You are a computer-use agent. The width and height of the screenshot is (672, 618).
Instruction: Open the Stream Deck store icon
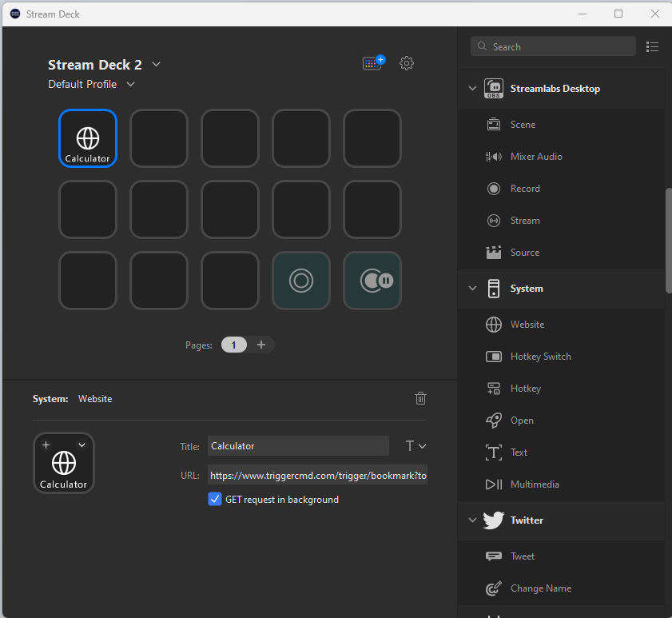pos(374,63)
